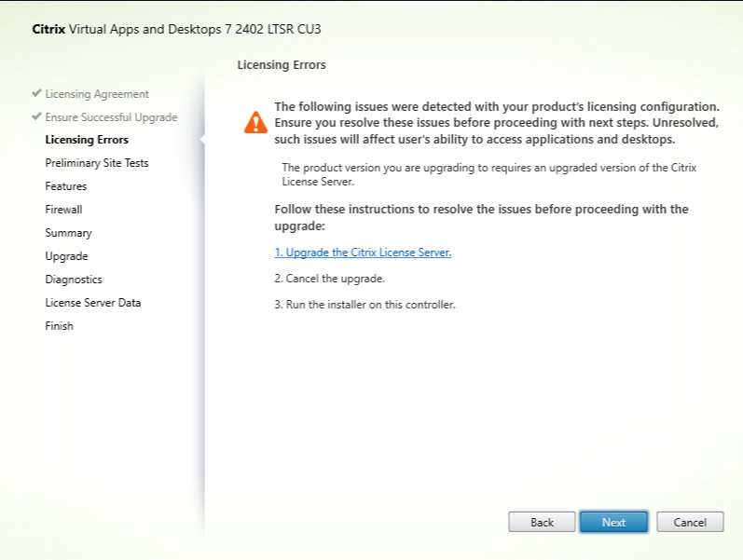Select the Preliminary Site Tests step

[x=97, y=163]
